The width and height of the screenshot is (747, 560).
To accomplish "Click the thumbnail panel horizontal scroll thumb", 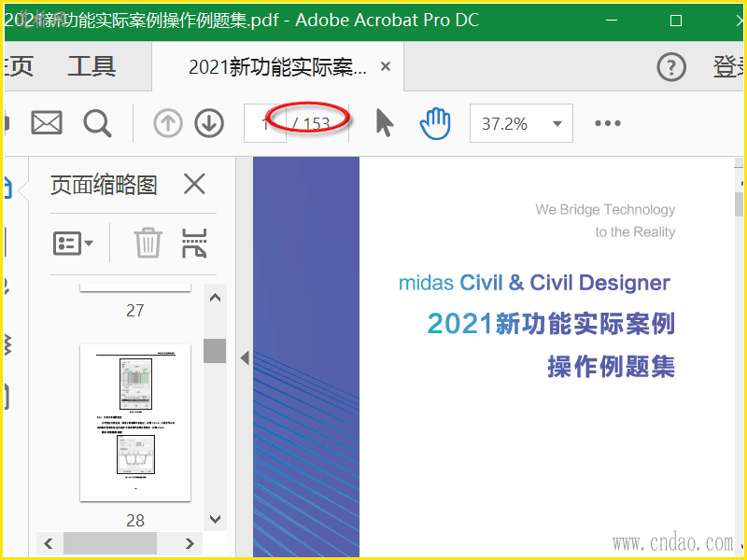I will click(110, 543).
